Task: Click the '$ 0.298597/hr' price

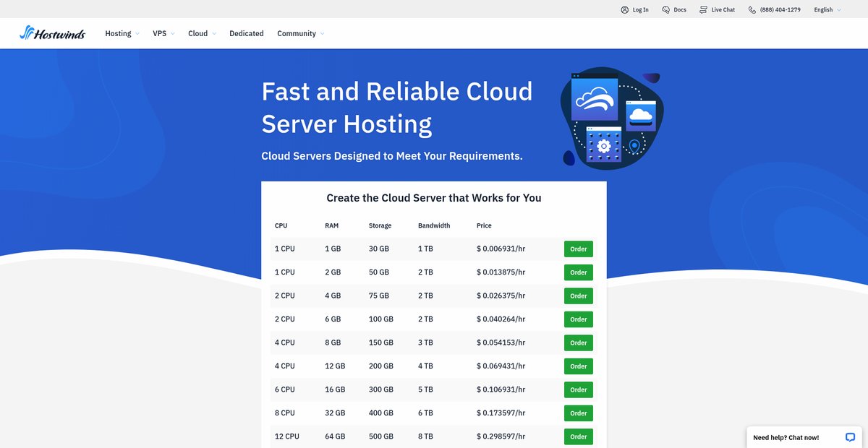Action: [x=501, y=436]
